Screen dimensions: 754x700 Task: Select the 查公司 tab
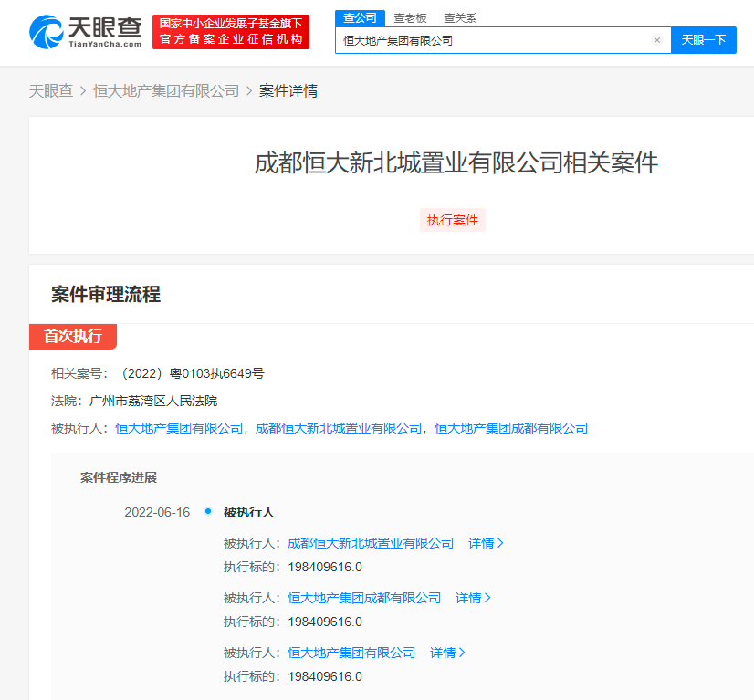(360, 18)
